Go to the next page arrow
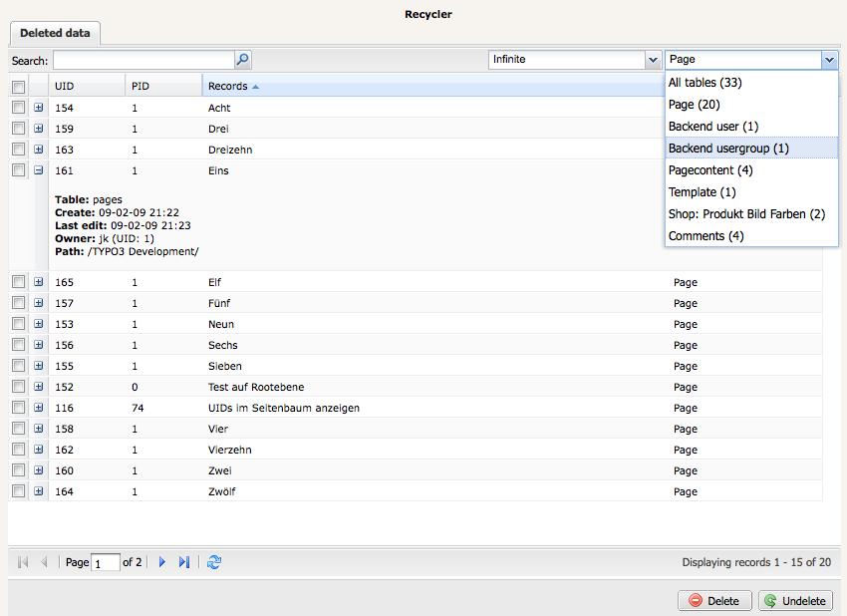Image resolution: width=847 pixels, height=616 pixels. point(162,563)
